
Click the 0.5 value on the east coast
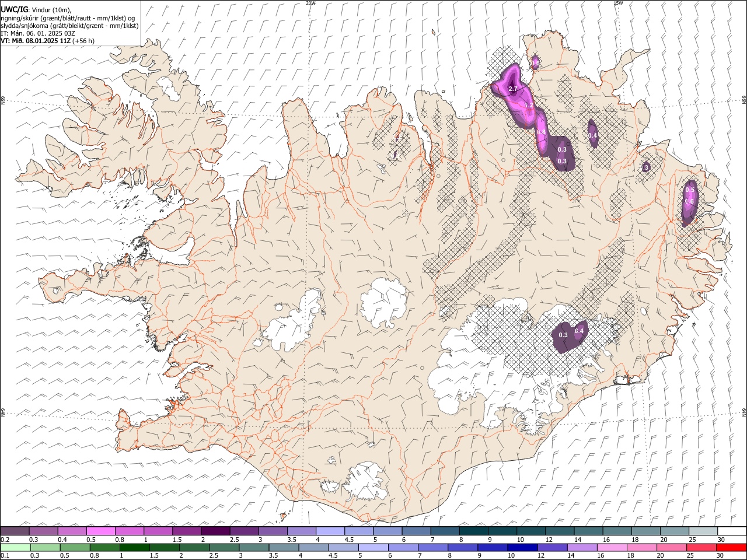(690, 190)
